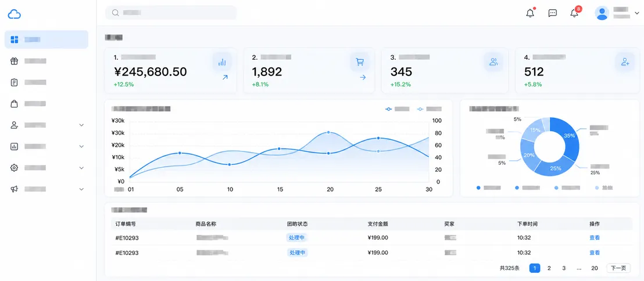
Task: Toggle the dark blue line legend entry
Action: 397,109
